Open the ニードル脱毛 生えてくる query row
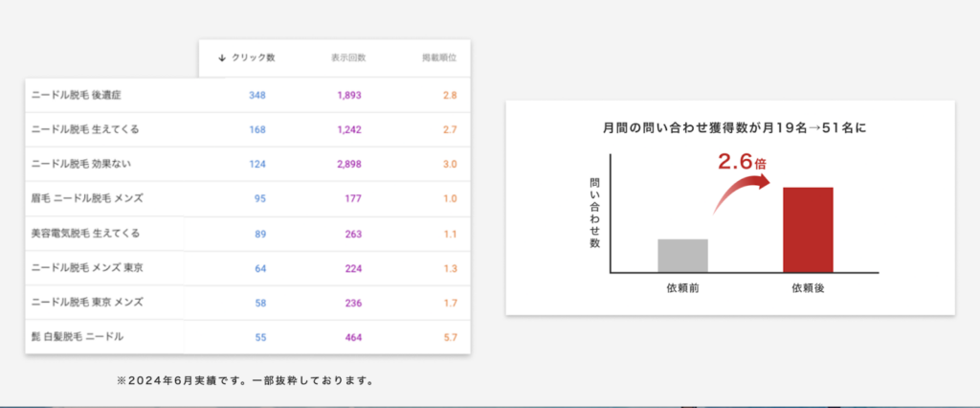 [85, 129]
